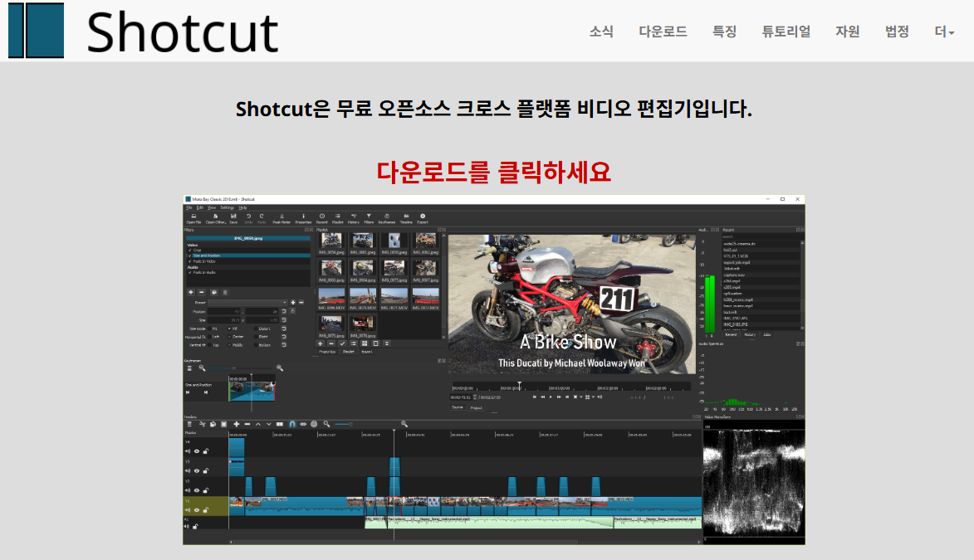Image resolution: width=974 pixels, height=560 pixels.
Task: Click the Video Waveform scope display
Action: tap(753, 482)
